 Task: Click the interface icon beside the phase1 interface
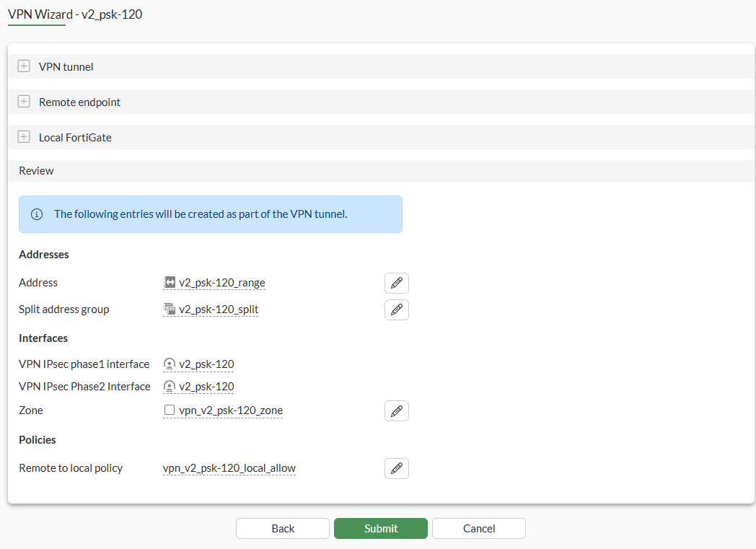click(169, 364)
